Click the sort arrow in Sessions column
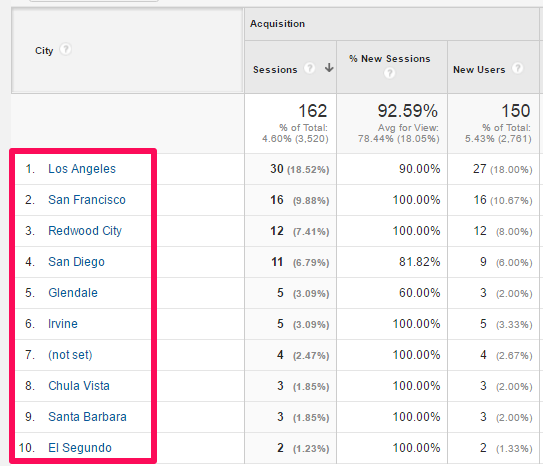 pyautogui.click(x=329, y=68)
